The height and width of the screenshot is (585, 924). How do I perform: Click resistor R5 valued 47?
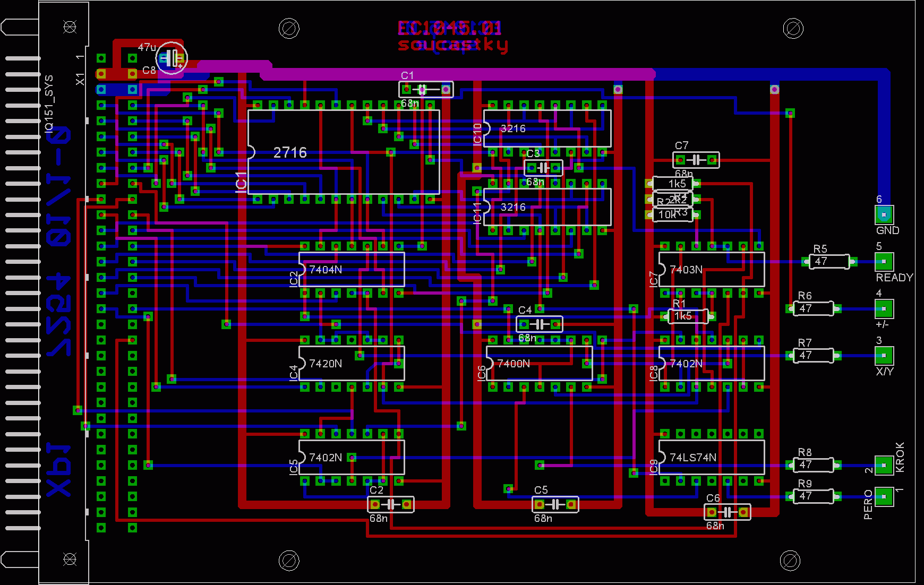(x=829, y=262)
